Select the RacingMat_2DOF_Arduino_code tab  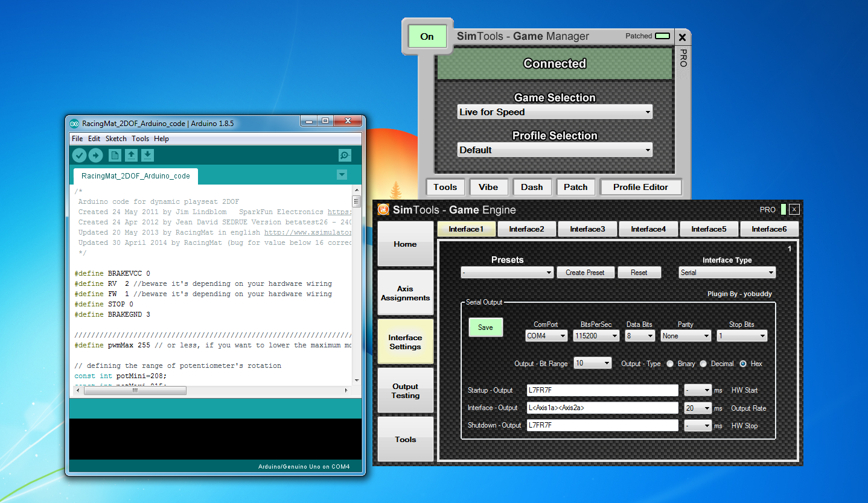click(136, 176)
